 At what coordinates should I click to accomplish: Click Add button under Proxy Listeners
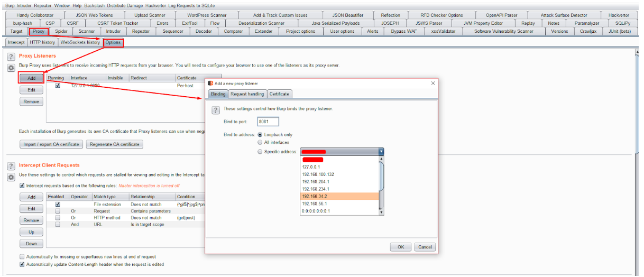[x=31, y=78]
